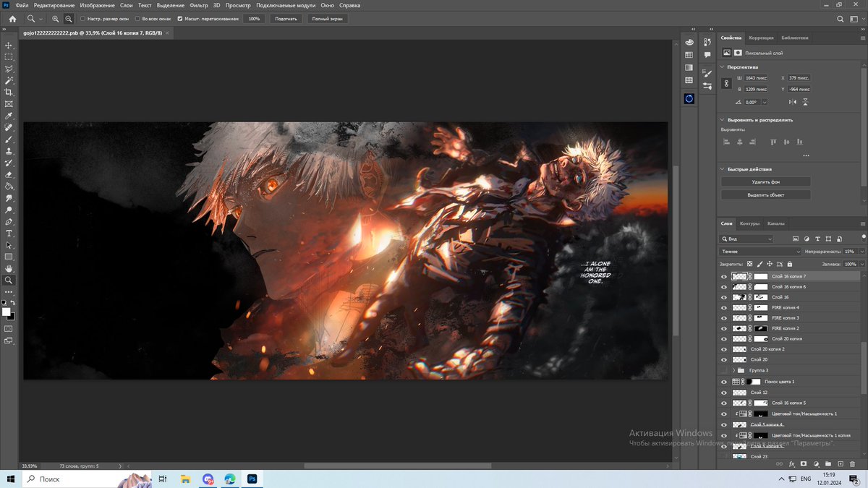Flip horizontally in Properties panel

point(791,102)
